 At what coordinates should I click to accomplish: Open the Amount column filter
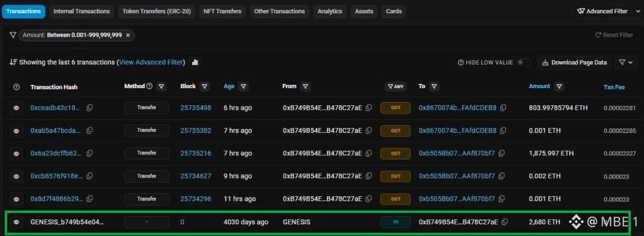click(559, 87)
